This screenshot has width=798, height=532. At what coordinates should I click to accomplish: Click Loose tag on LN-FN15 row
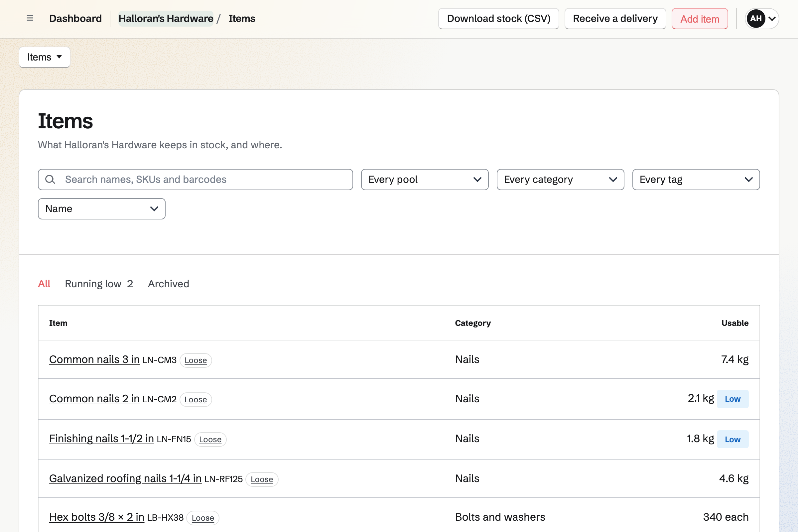tap(210, 439)
